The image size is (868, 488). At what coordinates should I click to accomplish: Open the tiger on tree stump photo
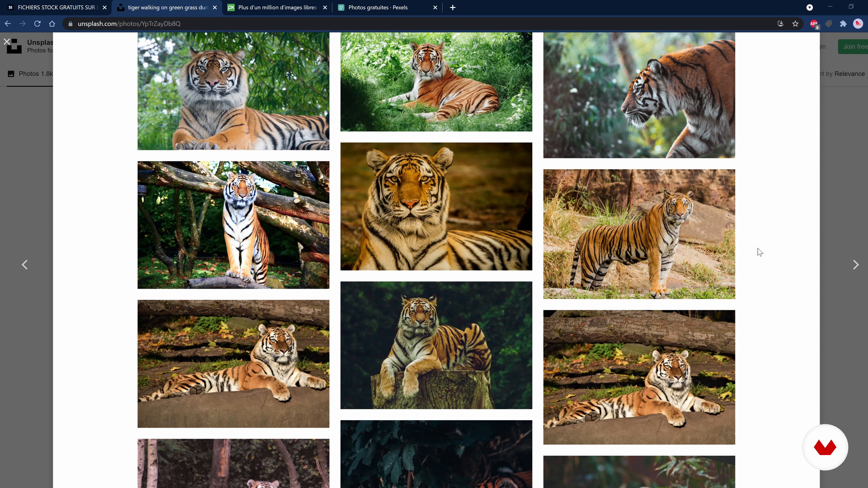[436, 345]
